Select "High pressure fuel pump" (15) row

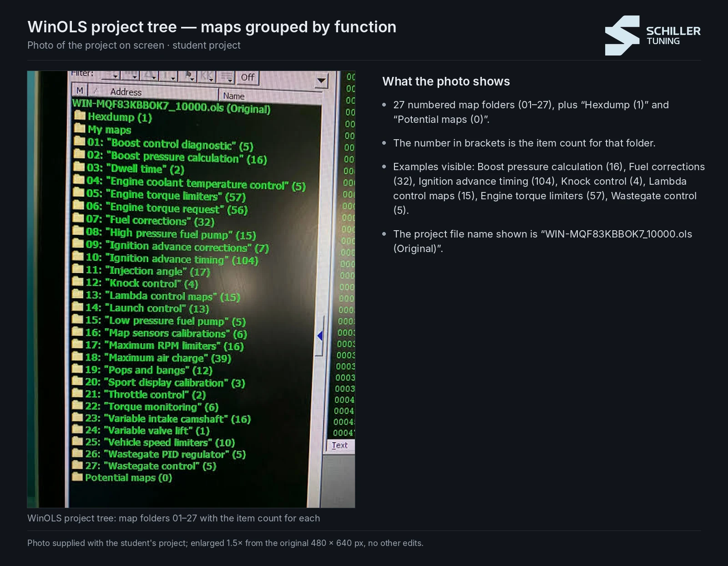click(165, 233)
